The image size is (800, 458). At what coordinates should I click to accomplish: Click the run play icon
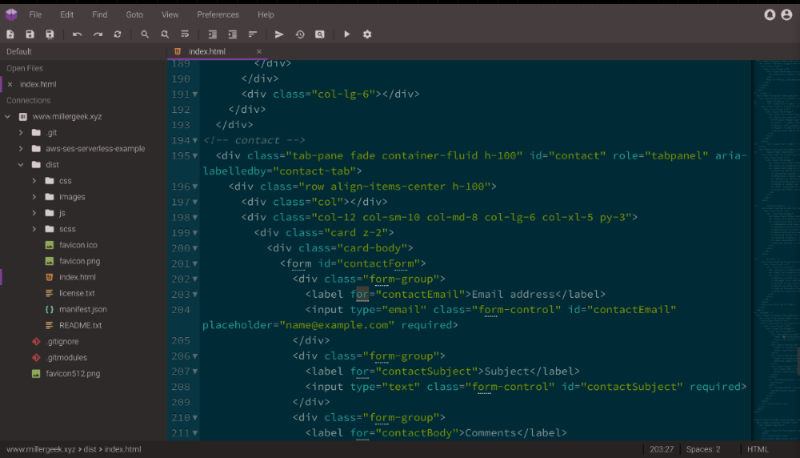347,34
